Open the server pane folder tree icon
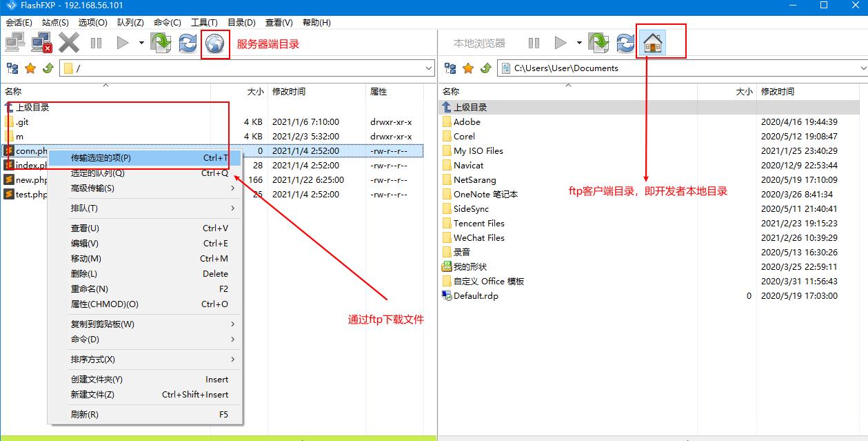The height and width of the screenshot is (441, 868). click(12, 68)
